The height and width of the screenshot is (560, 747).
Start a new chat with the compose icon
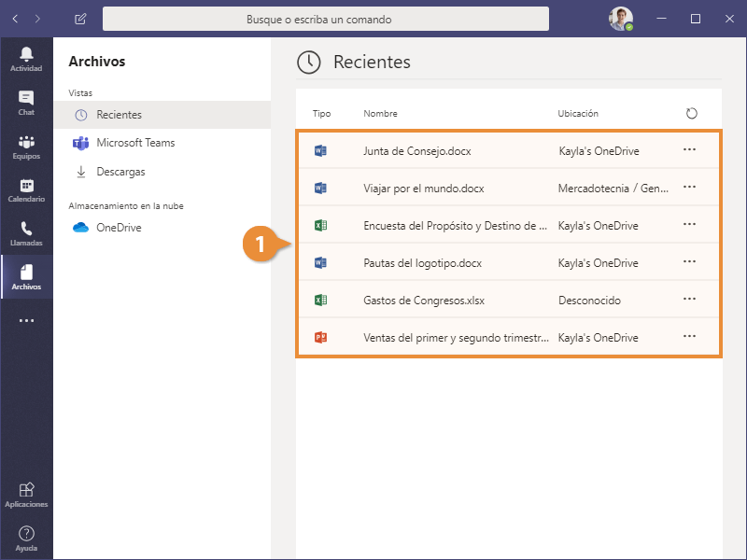point(80,18)
